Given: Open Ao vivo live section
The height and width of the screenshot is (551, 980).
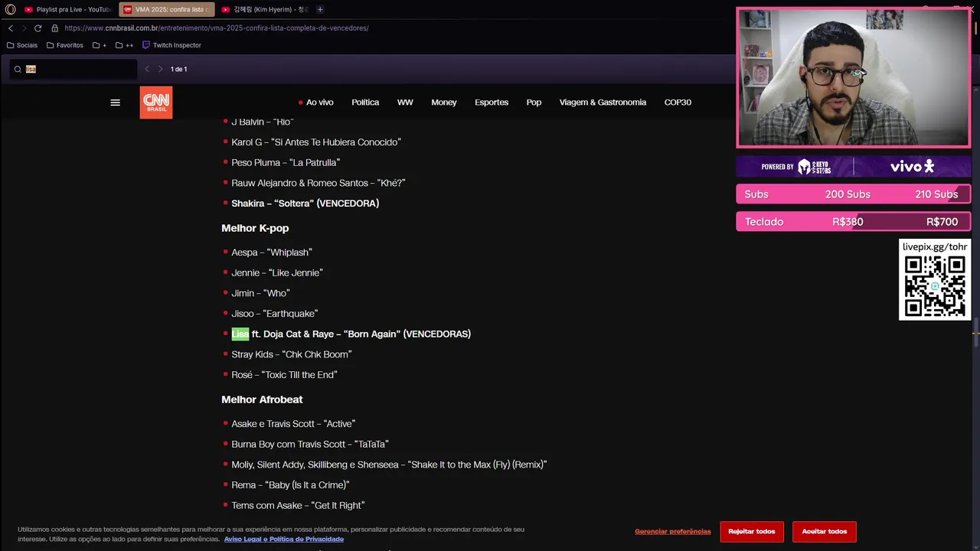Looking at the screenshot, I should (x=315, y=103).
